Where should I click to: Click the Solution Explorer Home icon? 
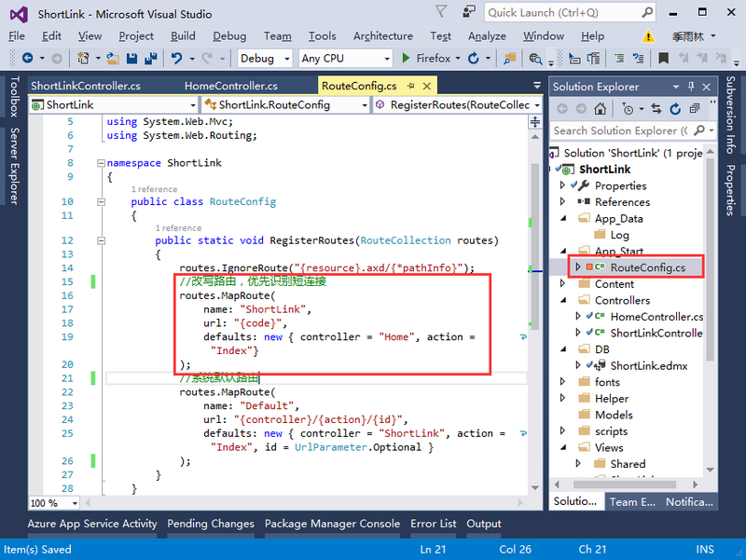point(600,109)
